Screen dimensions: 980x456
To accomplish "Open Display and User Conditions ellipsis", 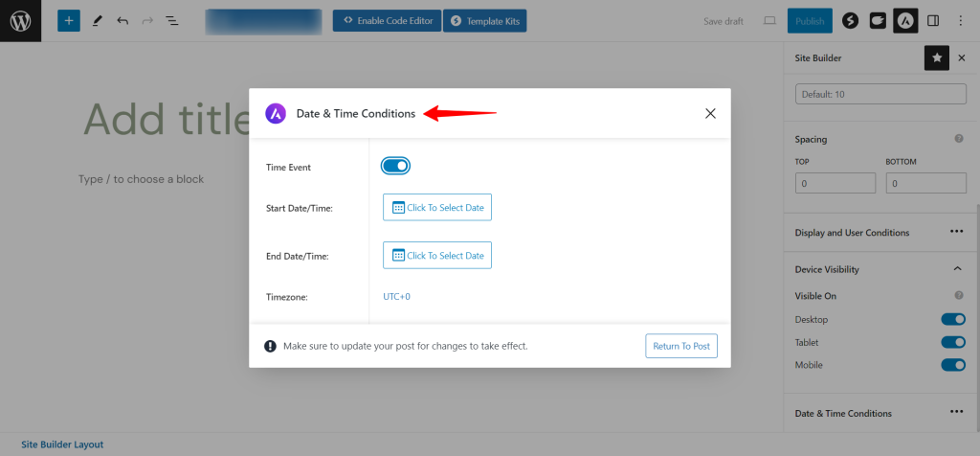I will pos(957,232).
